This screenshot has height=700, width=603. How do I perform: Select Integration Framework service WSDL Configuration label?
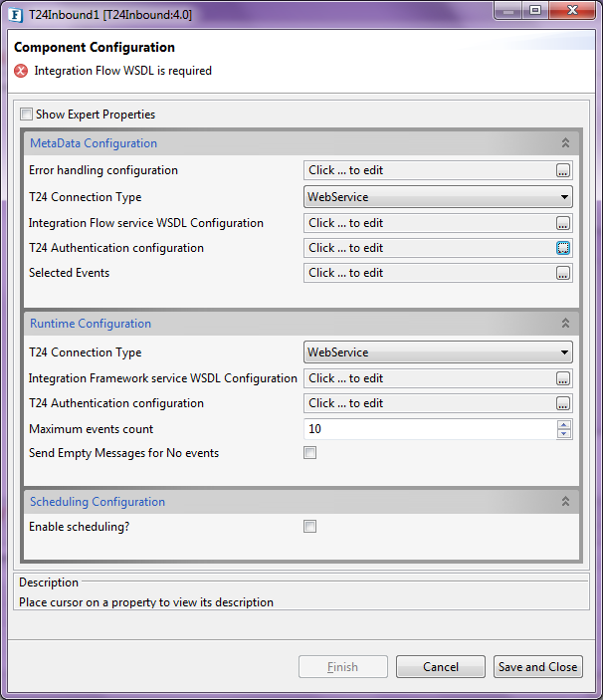coord(163,378)
